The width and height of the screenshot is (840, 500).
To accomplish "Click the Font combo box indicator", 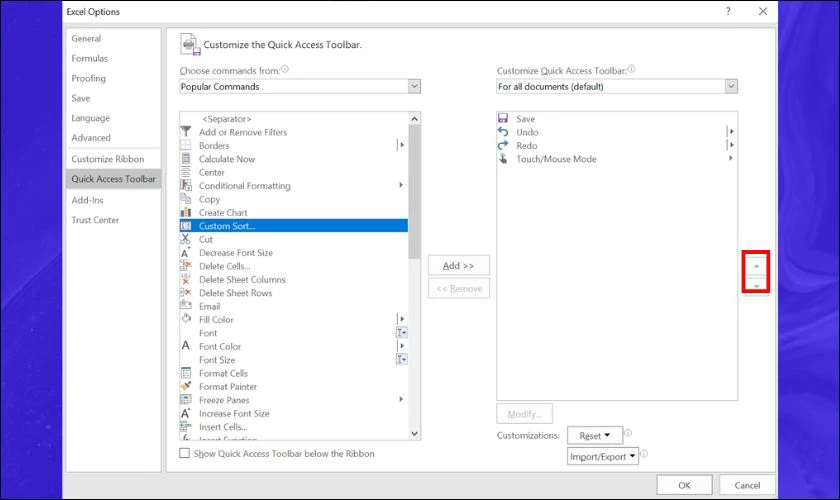I will click(402, 333).
